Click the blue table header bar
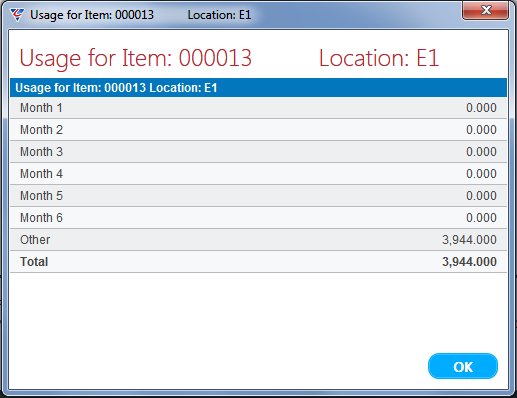 258,88
